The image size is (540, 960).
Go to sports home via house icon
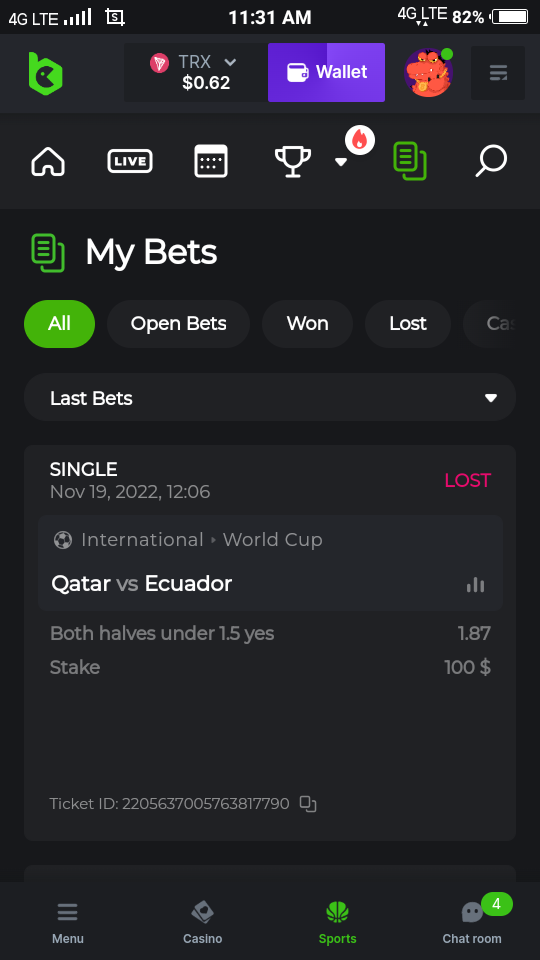(x=48, y=162)
